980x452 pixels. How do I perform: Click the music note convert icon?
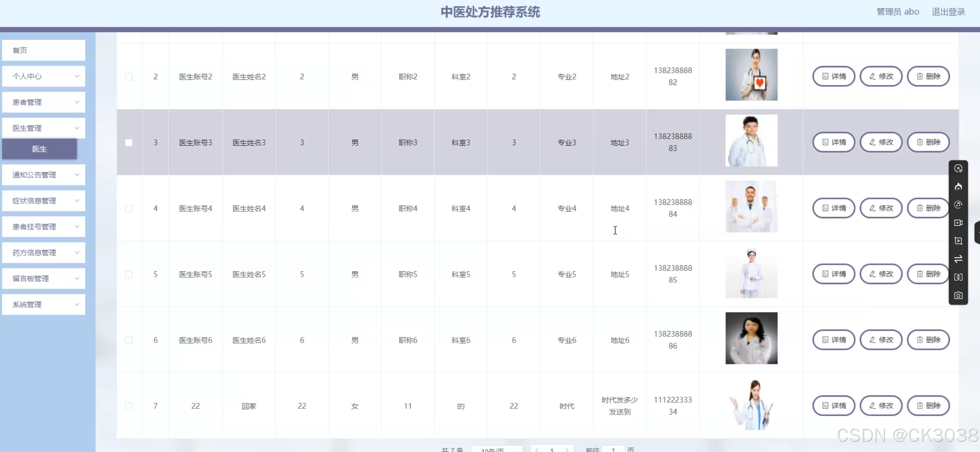(958, 204)
